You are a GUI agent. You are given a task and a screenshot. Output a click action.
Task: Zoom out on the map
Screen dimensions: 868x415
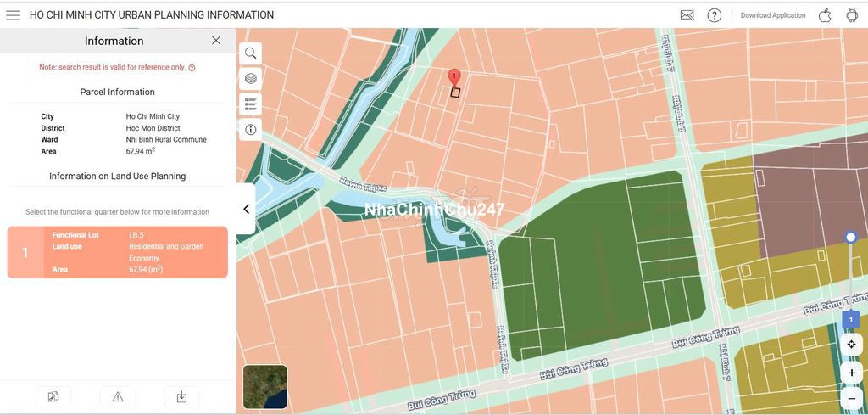(x=851, y=398)
